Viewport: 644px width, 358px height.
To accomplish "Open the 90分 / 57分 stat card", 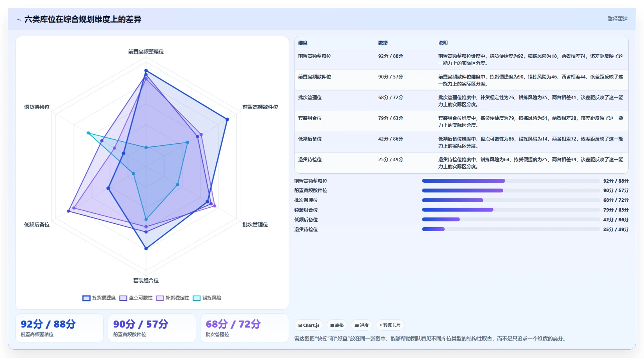I will [x=152, y=328].
